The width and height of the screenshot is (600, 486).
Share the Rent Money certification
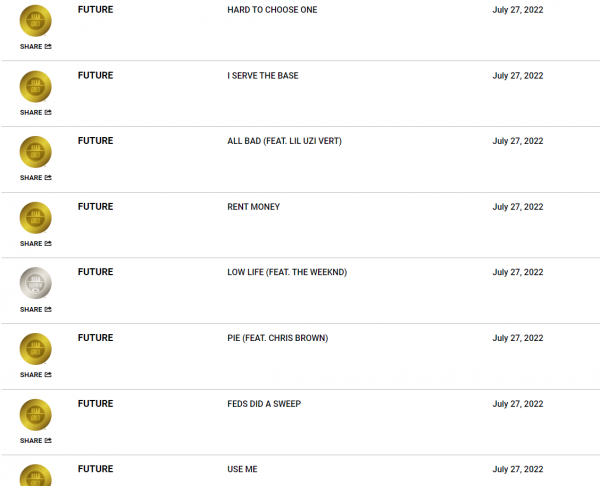pos(36,244)
